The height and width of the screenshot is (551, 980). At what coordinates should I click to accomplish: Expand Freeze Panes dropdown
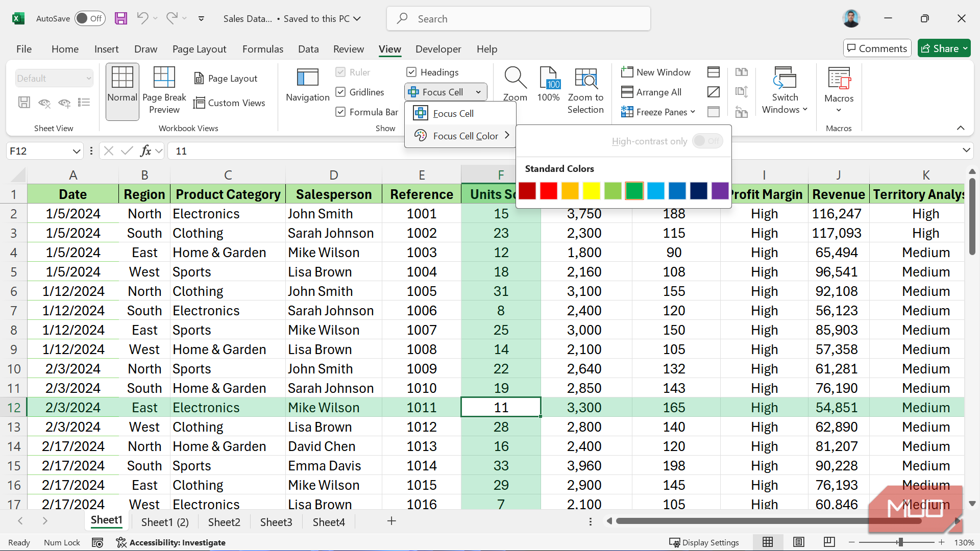click(x=693, y=112)
